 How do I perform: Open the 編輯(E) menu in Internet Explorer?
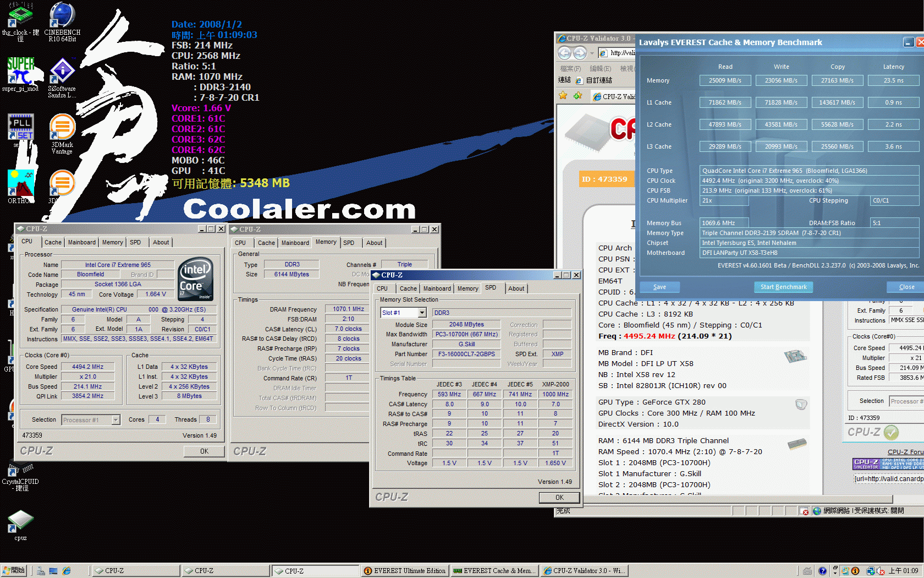click(601, 69)
